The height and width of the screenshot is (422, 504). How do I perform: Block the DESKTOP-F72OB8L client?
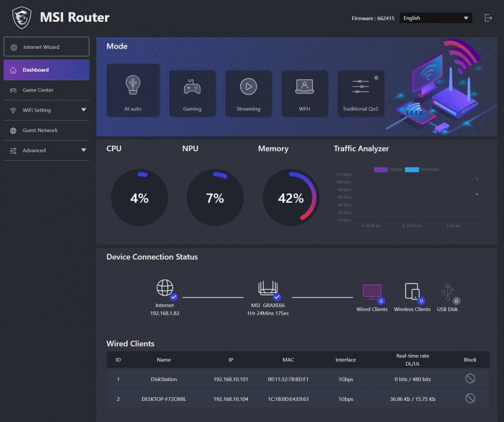coord(470,398)
